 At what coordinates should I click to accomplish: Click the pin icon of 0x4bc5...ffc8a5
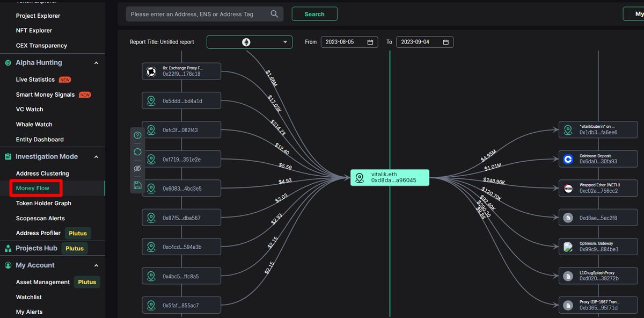pyautogui.click(x=152, y=276)
